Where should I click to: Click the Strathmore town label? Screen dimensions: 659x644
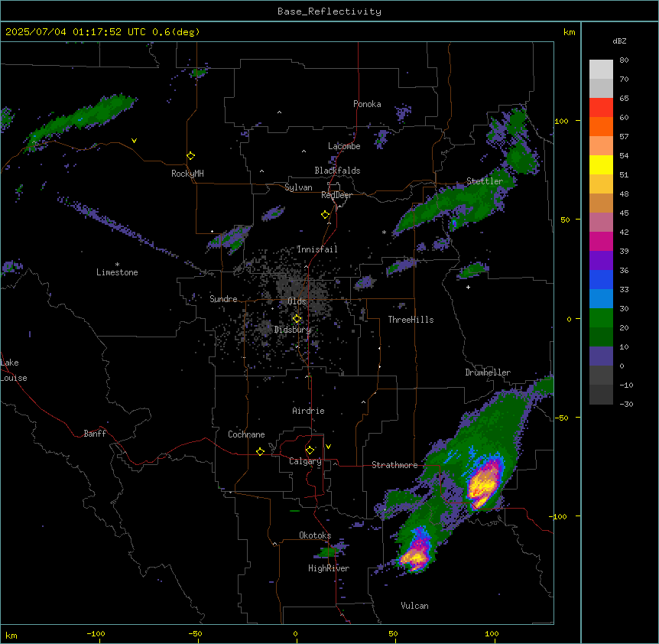[394, 465]
